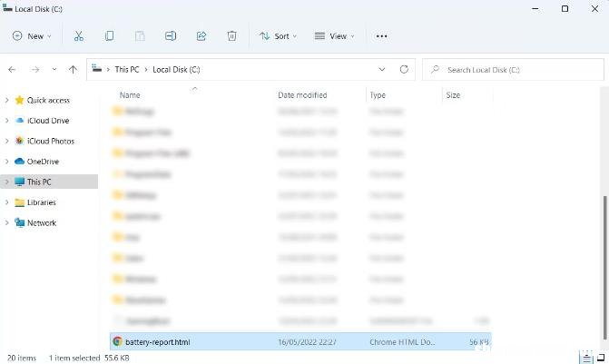This screenshot has height=364, width=609.
Task: Click the Local Disk drive icon in title bar
Action: click(7, 8)
